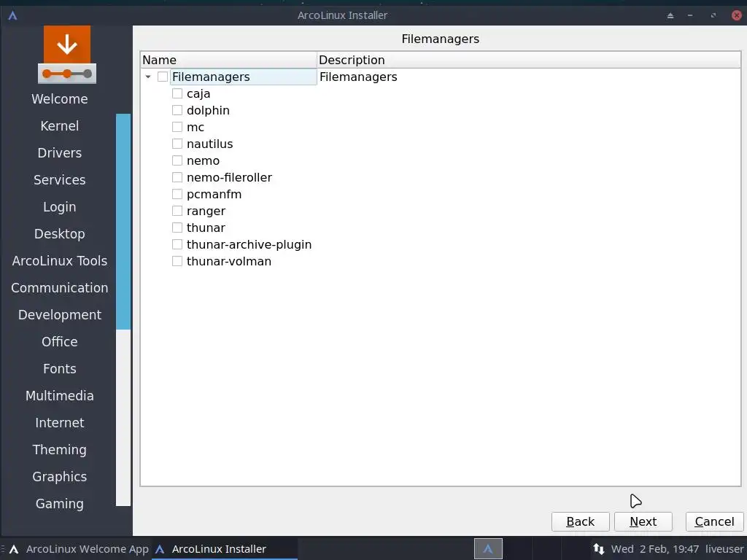The width and height of the screenshot is (747, 560).
Task: Click the ArcoLinux logo in title bar
Action: tap(13, 15)
